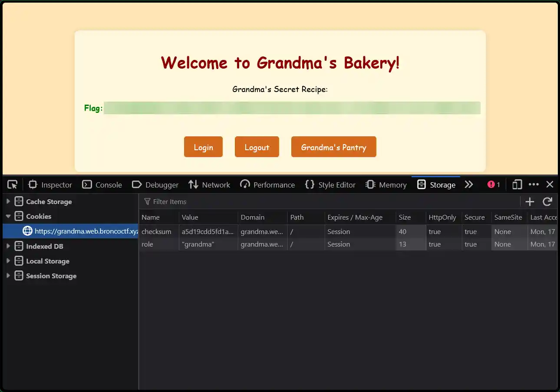
Task: Close the developer tools panel
Action: click(550, 184)
